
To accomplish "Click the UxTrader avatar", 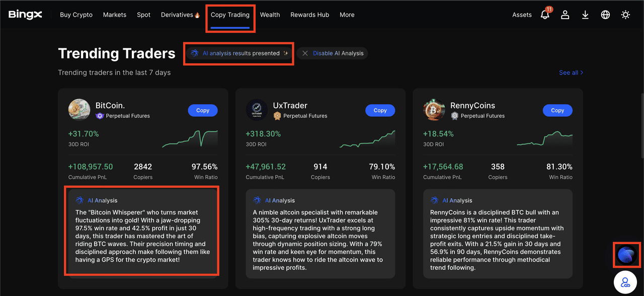I will pos(257,110).
